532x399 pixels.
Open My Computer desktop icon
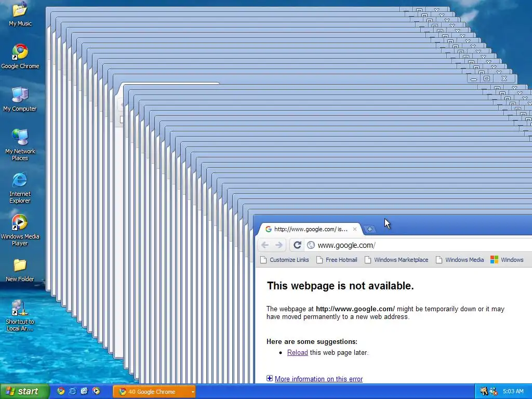[x=20, y=99]
